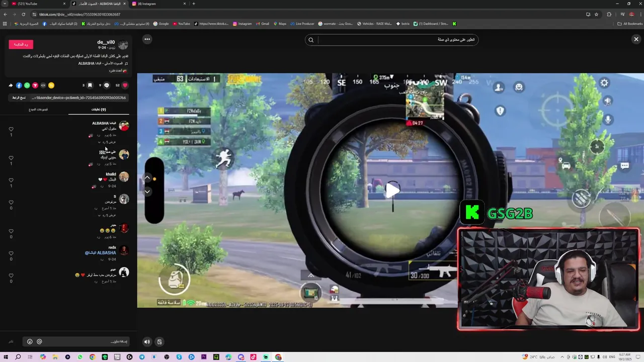The width and height of the screenshot is (644, 362).
Task: Close the TikTok video viewer
Action: (636, 39)
